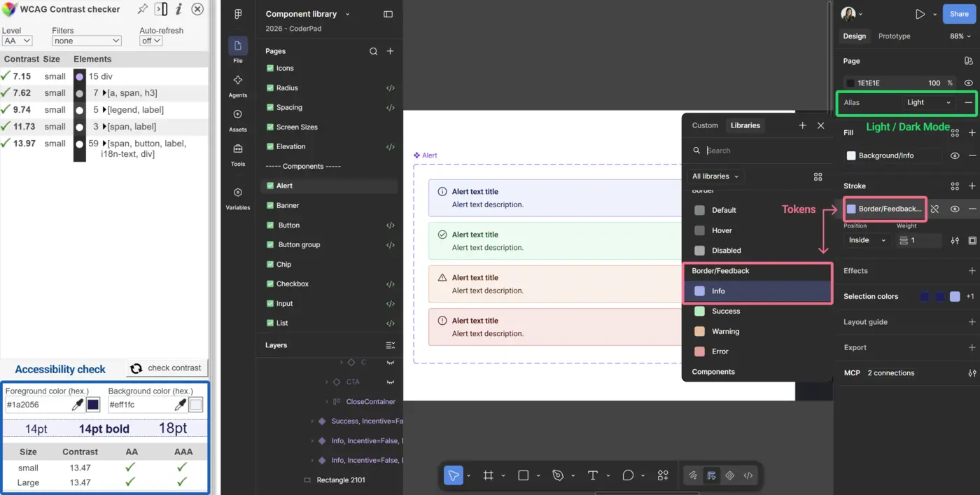This screenshot has width=980, height=495.
Task: Switch to the Custom tab
Action: click(705, 125)
